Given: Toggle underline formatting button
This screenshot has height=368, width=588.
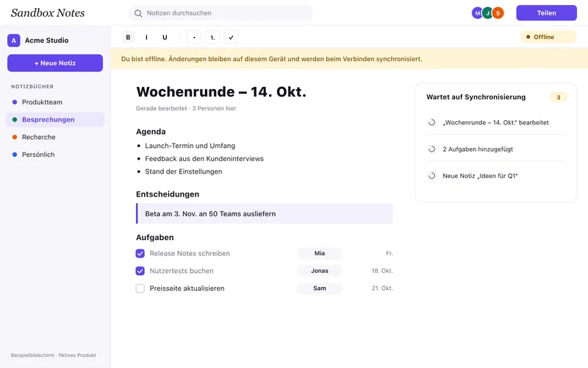Looking at the screenshot, I should 165,38.
